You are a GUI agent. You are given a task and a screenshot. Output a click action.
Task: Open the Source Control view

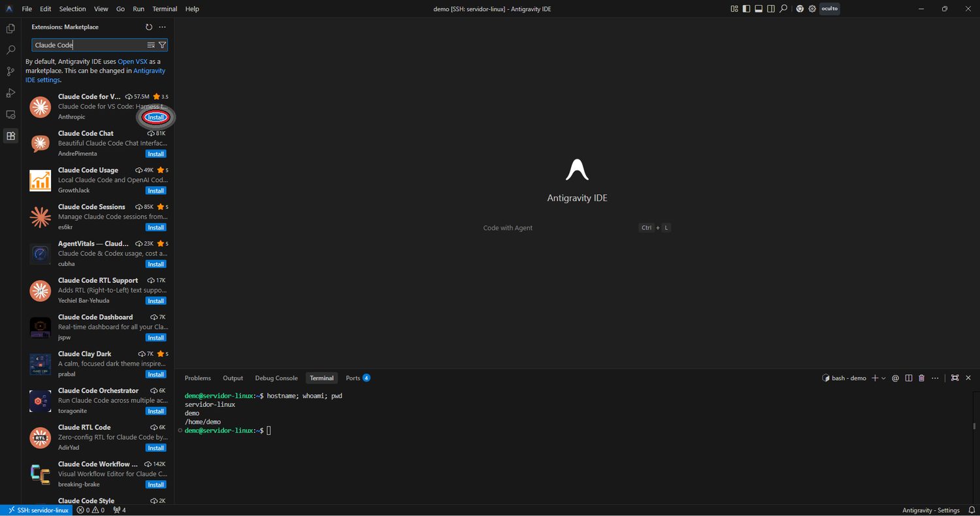coord(10,71)
